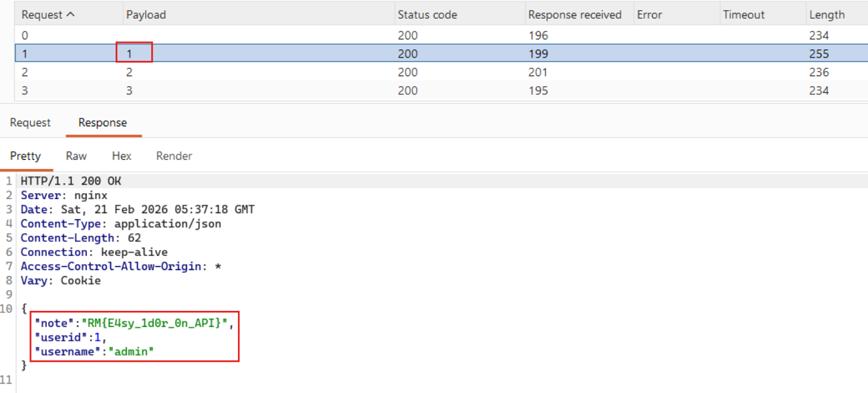Click the sort arrow in Request column header
The height and width of the screenshot is (393, 868).
70,15
